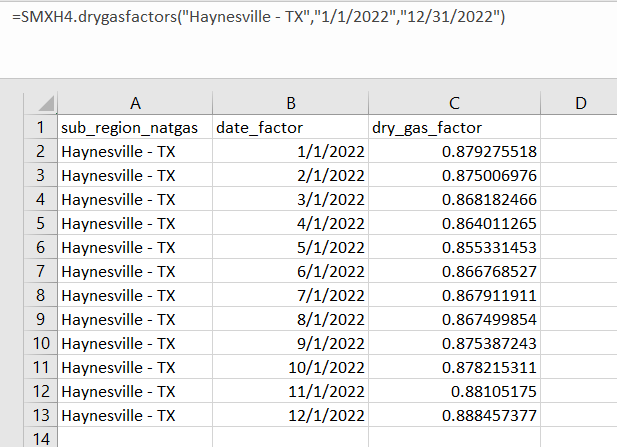
Task: Click date cell 9/1/2022
Action: (290, 343)
